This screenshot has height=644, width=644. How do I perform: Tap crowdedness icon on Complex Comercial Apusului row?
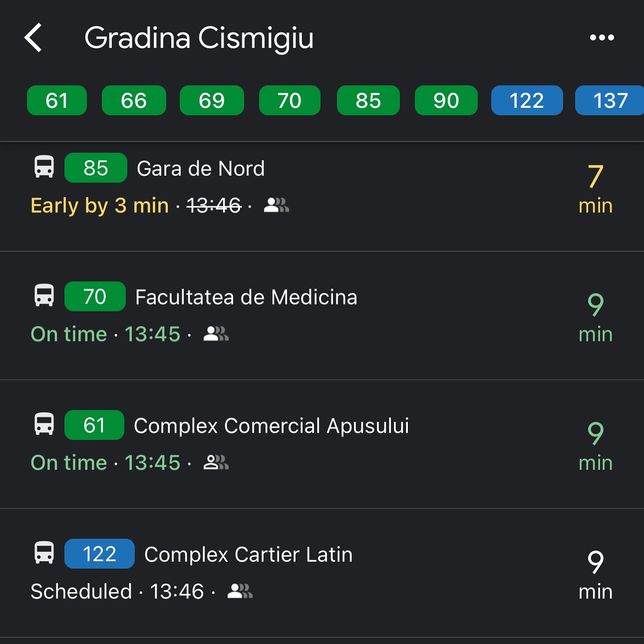pyautogui.click(x=216, y=462)
